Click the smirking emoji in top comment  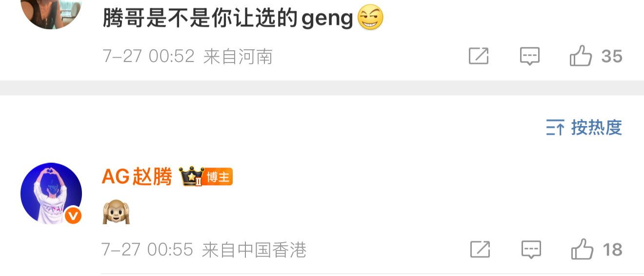coord(371,18)
